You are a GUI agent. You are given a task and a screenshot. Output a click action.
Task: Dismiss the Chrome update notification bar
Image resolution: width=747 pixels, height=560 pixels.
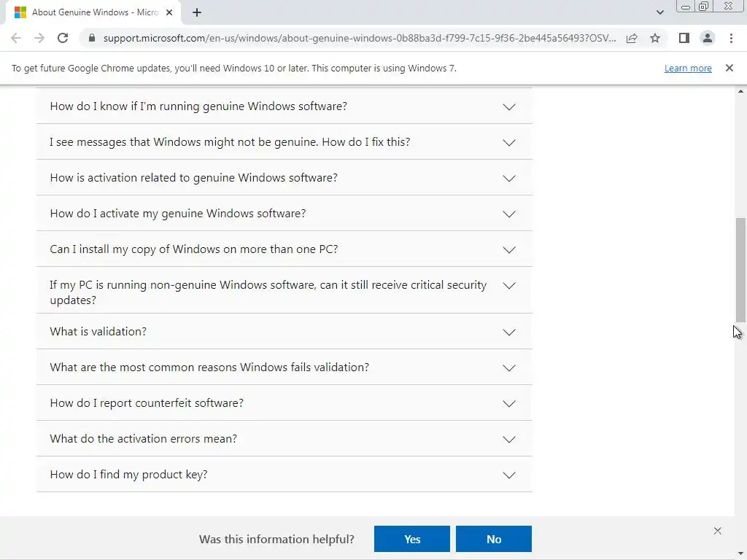[729, 68]
